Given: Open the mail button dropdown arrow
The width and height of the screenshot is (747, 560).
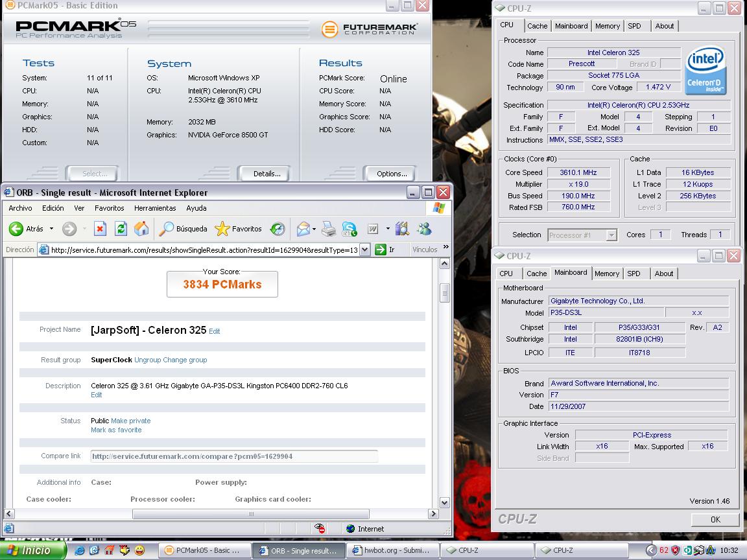Looking at the screenshot, I should click(314, 229).
